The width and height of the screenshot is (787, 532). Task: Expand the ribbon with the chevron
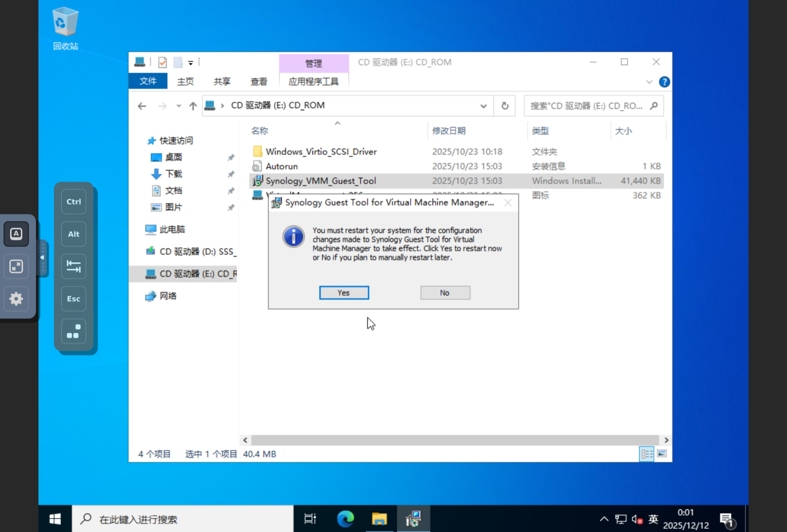click(x=649, y=82)
